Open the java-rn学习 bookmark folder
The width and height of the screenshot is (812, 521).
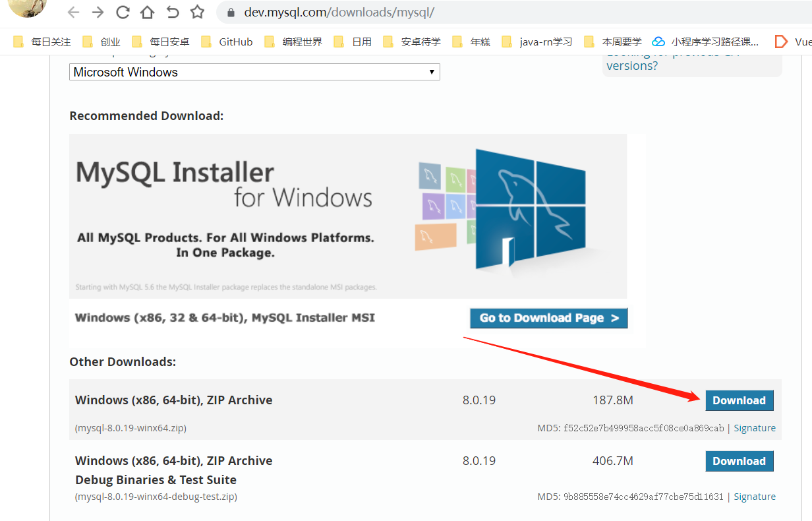(x=537, y=42)
